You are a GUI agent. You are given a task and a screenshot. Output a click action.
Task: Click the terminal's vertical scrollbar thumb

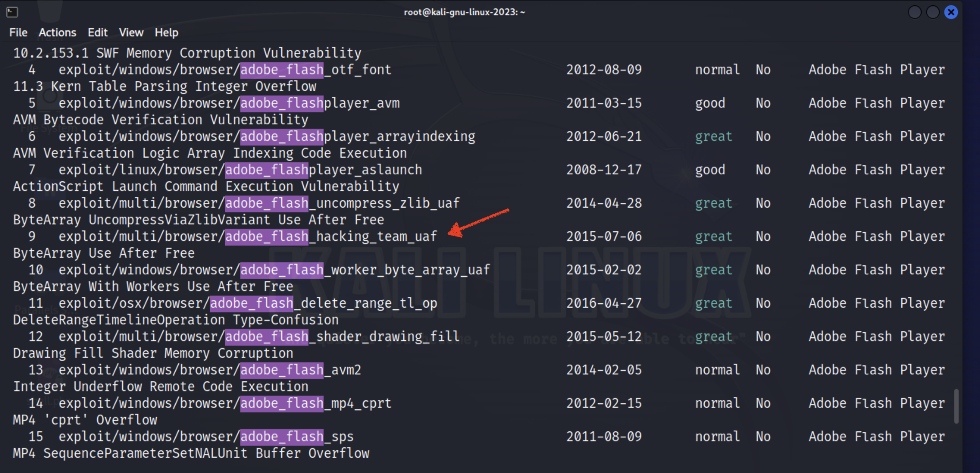click(956, 406)
